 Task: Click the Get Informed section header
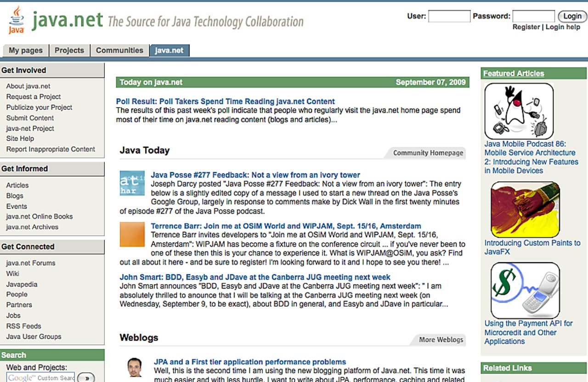coord(52,169)
